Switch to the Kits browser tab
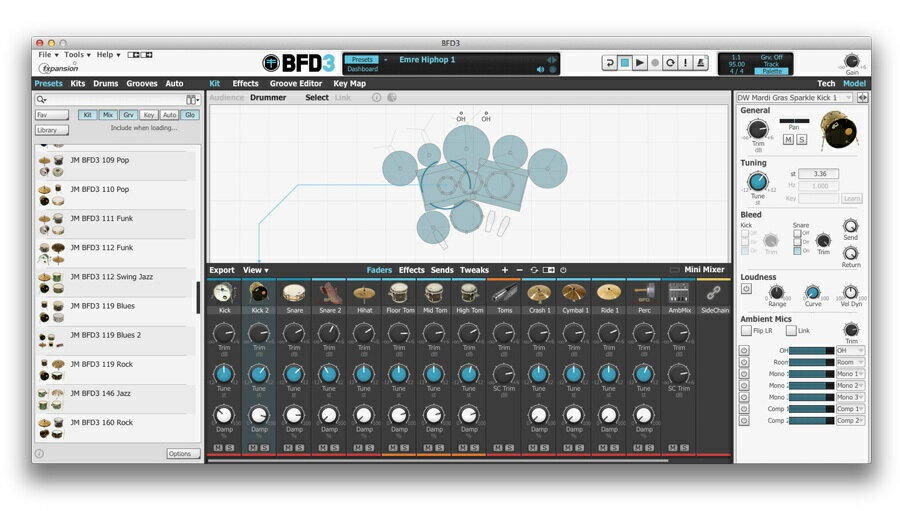The width and height of the screenshot is (900, 511). 77,83
